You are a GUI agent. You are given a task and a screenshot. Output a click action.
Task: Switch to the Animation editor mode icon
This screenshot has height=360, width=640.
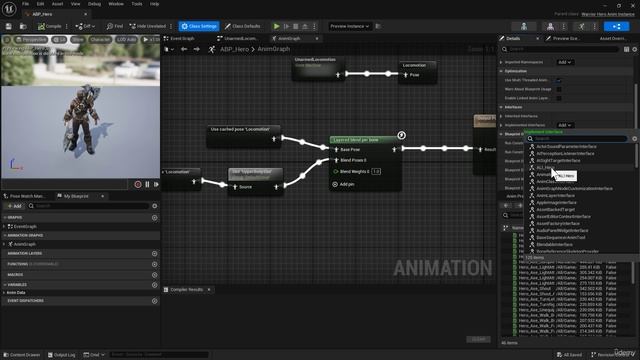pos(581,27)
